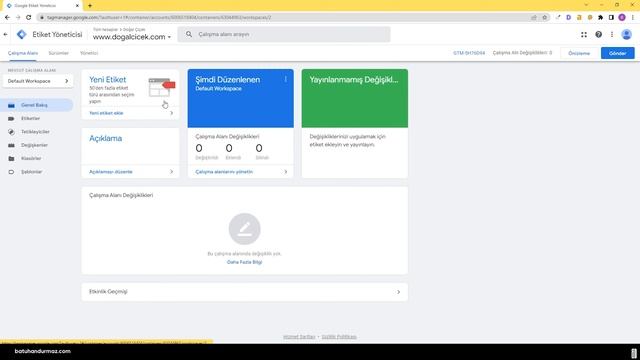Click the browser back button
The width and height of the screenshot is (640, 360).
(x=7, y=18)
